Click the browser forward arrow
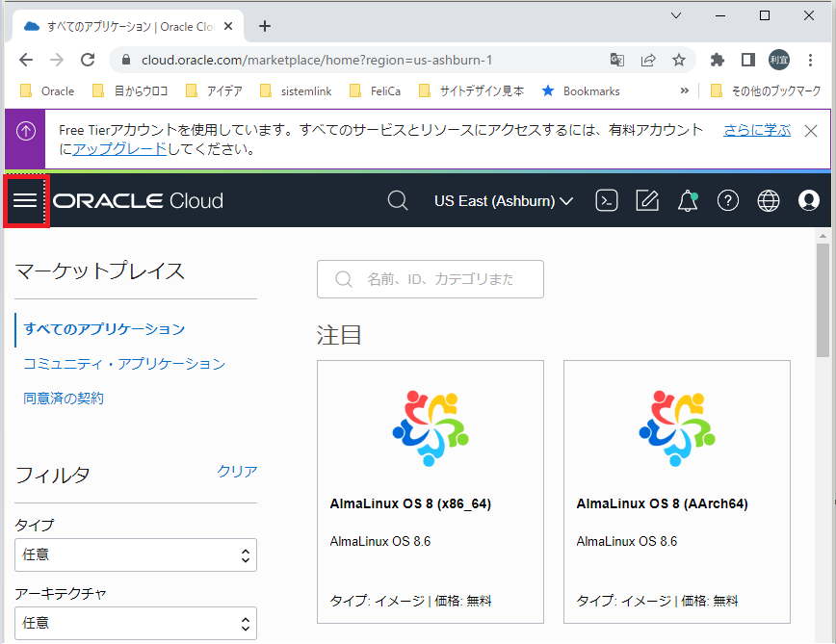 tap(57, 60)
